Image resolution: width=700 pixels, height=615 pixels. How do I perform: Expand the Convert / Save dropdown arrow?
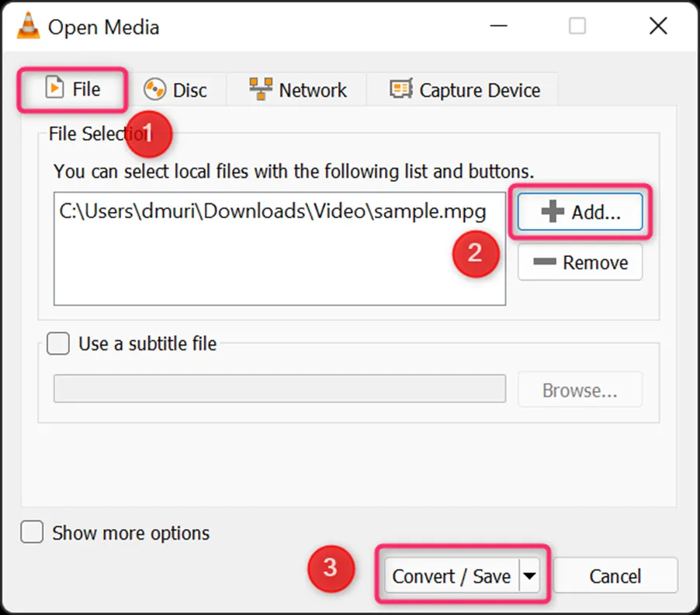tap(529, 576)
